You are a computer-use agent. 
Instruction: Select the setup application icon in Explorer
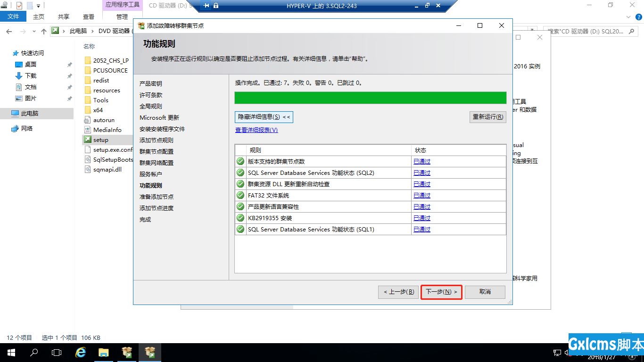(87, 140)
